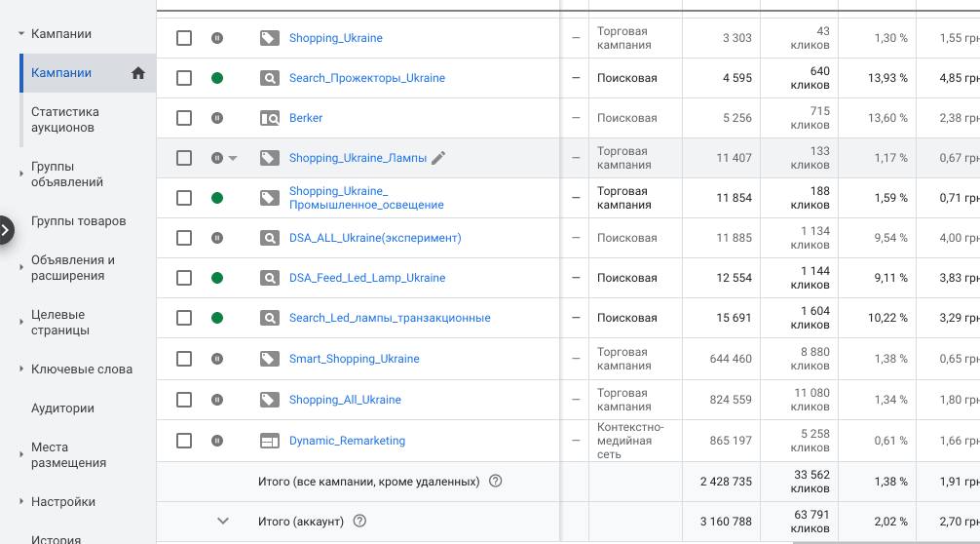Open the selected Кампании page in sidebar
The height and width of the screenshot is (544, 980).
pyautogui.click(x=88, y=73)
